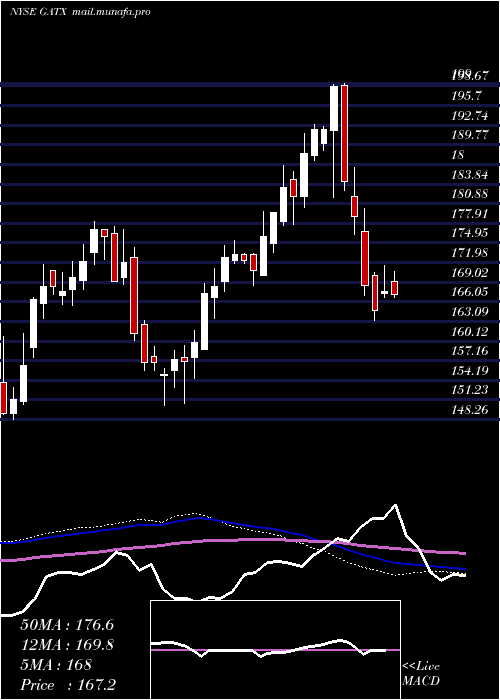Click the 12MA : 169.8 readout

click(67, 645)
